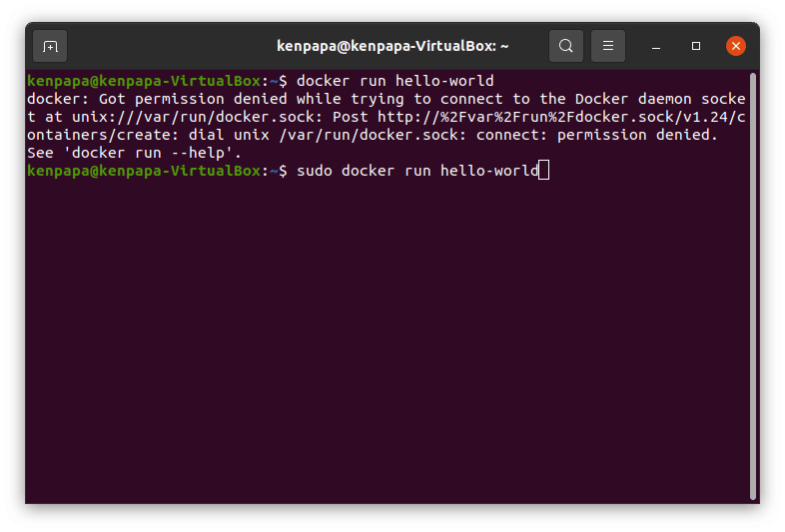785x532 pixels.
Task: Open the terminal search tool
Action: [565, 46]
